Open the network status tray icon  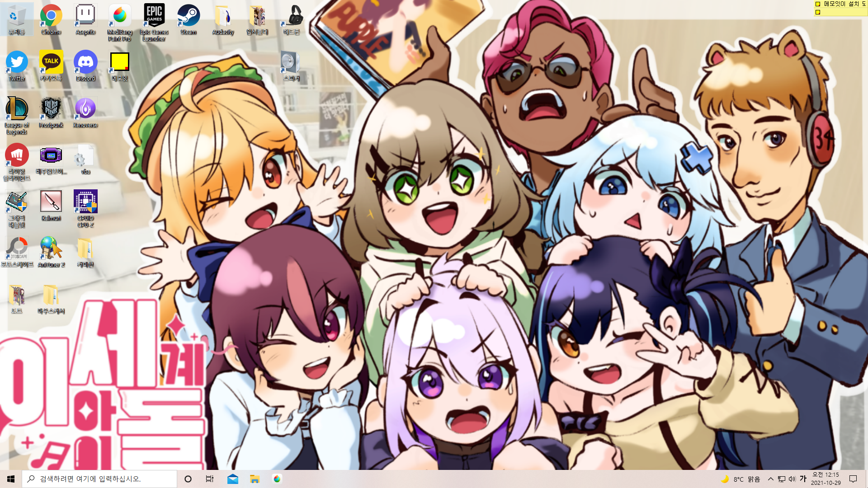pos(782,479)
